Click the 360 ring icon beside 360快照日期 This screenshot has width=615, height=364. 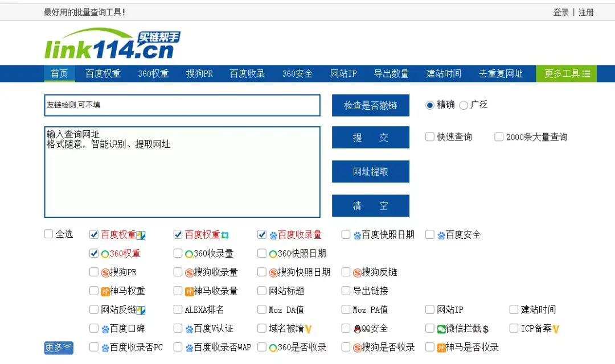(x=273, y=254)
